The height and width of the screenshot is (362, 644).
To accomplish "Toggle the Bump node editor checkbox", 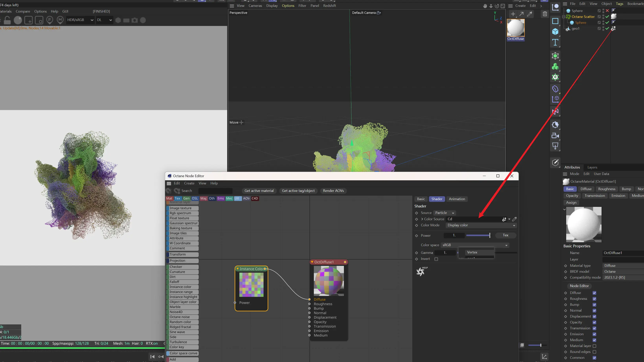I will (x=594, y=305).
